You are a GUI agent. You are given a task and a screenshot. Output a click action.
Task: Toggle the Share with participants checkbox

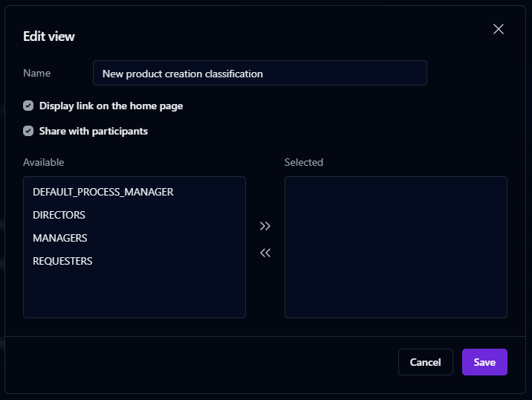click(28, 131)
